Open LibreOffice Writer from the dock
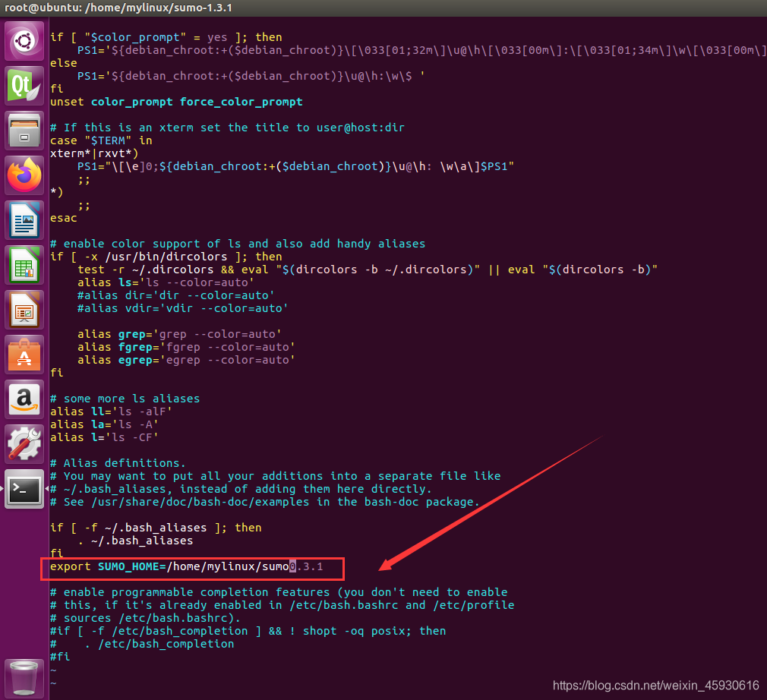This screenshot has width=767, height=700. point(24,220)
